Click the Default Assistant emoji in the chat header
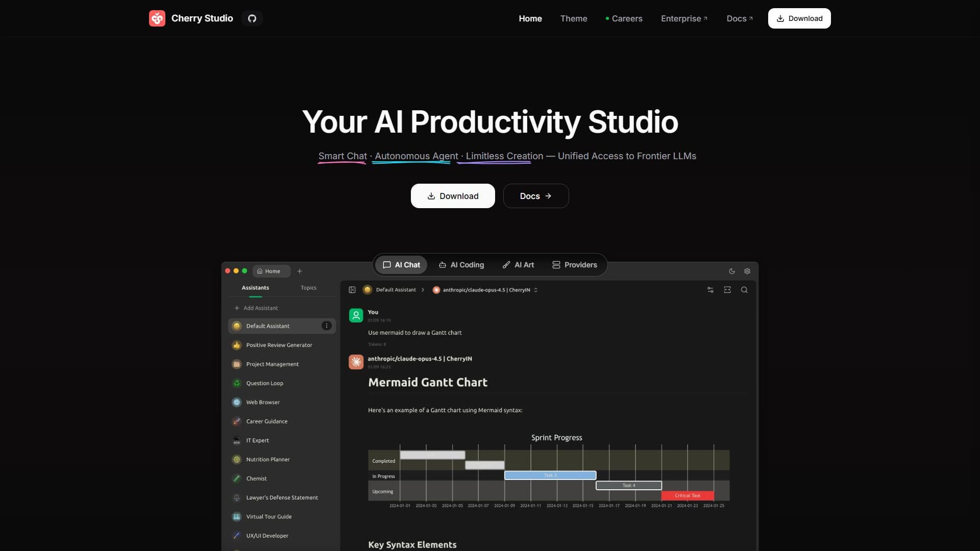 pos(367,290)
